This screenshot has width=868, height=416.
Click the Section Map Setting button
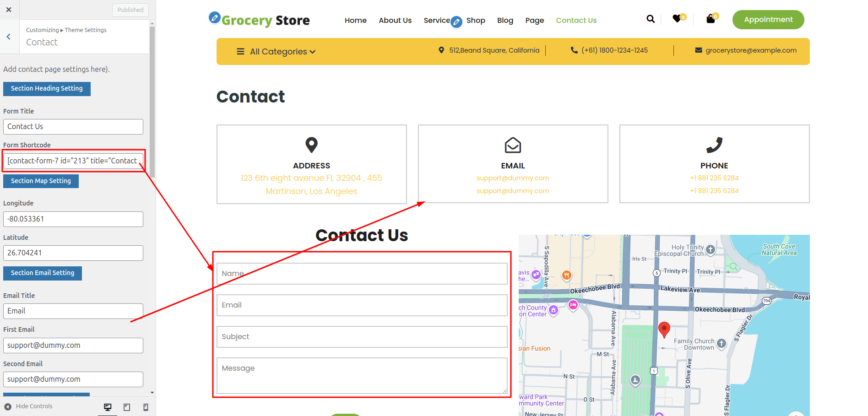pyautogui.click(x=41, y=181)
